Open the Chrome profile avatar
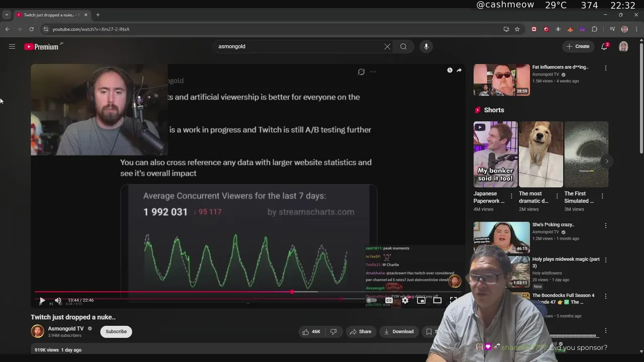Viewport: 644px width, 362px height. (624, 29)
